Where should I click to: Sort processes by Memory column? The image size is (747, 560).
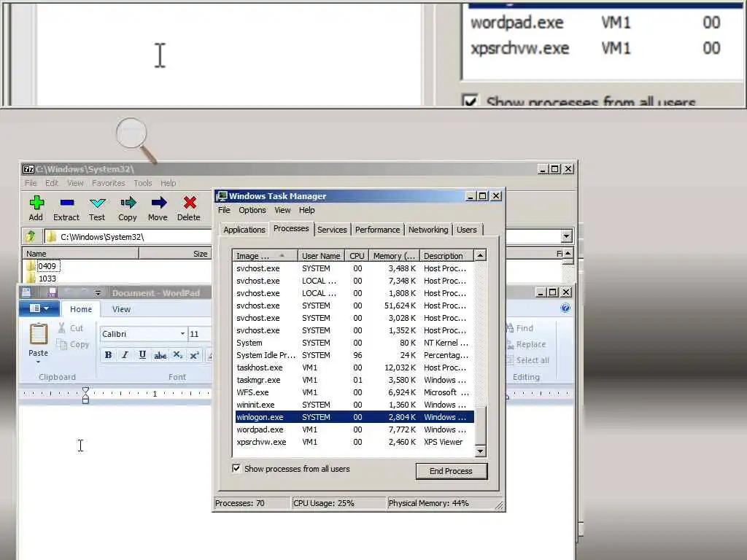pyautogui.click(x=394, y=256)
